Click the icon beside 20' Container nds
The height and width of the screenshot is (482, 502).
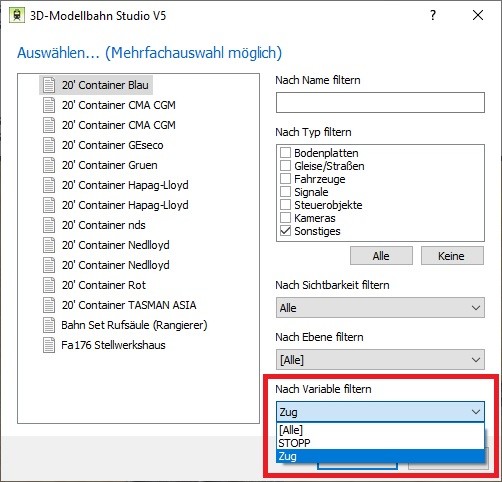tap(49, 225)
